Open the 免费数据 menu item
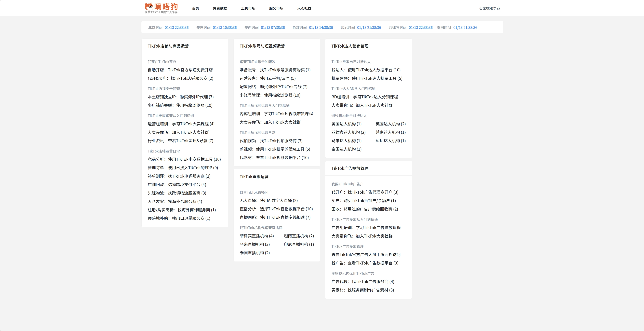Viewport: 644px width, 331px height. pyautogui.click(x=220, y=8)
